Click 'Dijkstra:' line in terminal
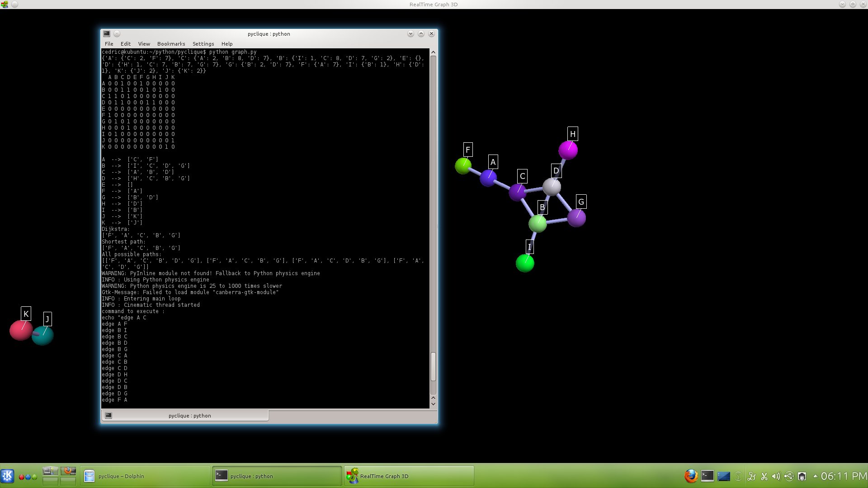 [115, 229]
